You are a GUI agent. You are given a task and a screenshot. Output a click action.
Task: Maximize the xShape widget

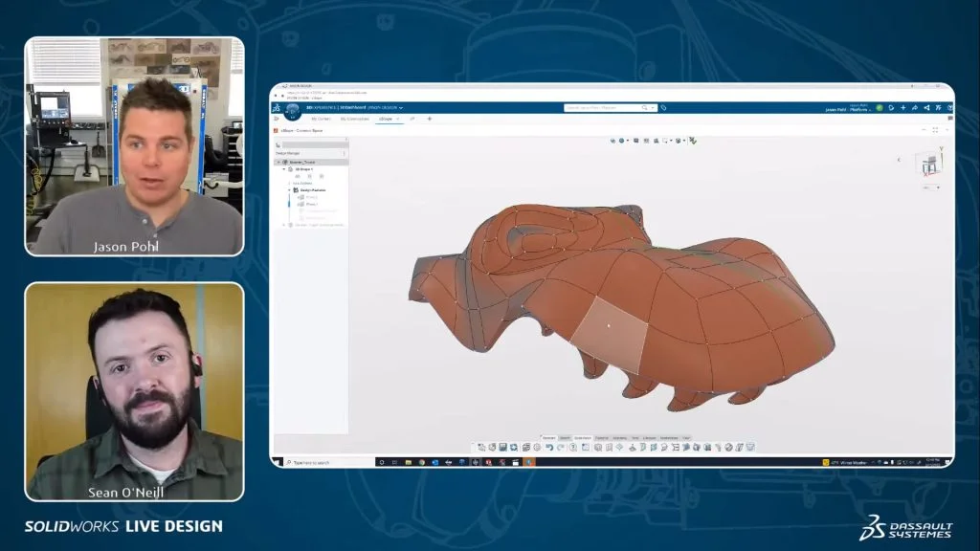pos(936,129)
